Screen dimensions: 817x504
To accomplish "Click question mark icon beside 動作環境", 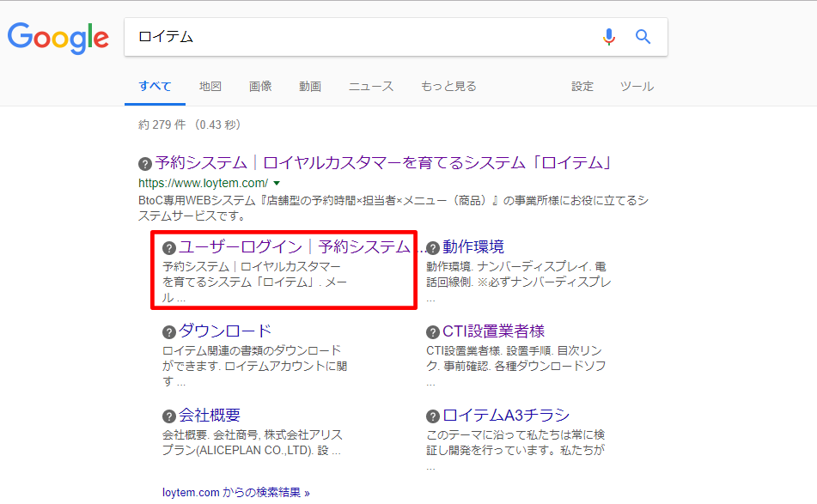I will coord(433,248).
